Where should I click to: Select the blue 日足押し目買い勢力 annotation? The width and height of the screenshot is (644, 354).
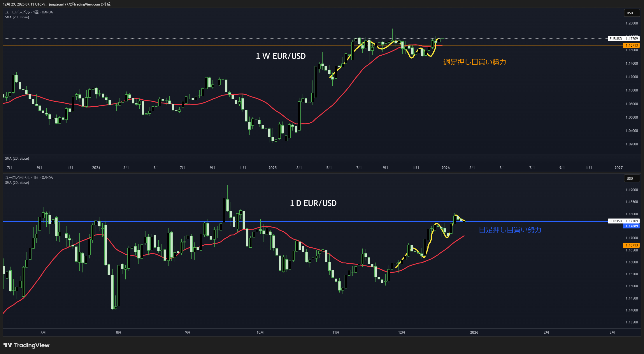coord(510,230)
